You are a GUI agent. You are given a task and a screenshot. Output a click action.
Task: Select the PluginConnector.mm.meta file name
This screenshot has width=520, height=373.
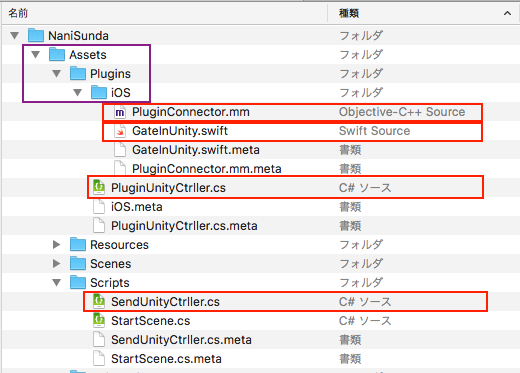pyautogui.click(x=207, y=169)
